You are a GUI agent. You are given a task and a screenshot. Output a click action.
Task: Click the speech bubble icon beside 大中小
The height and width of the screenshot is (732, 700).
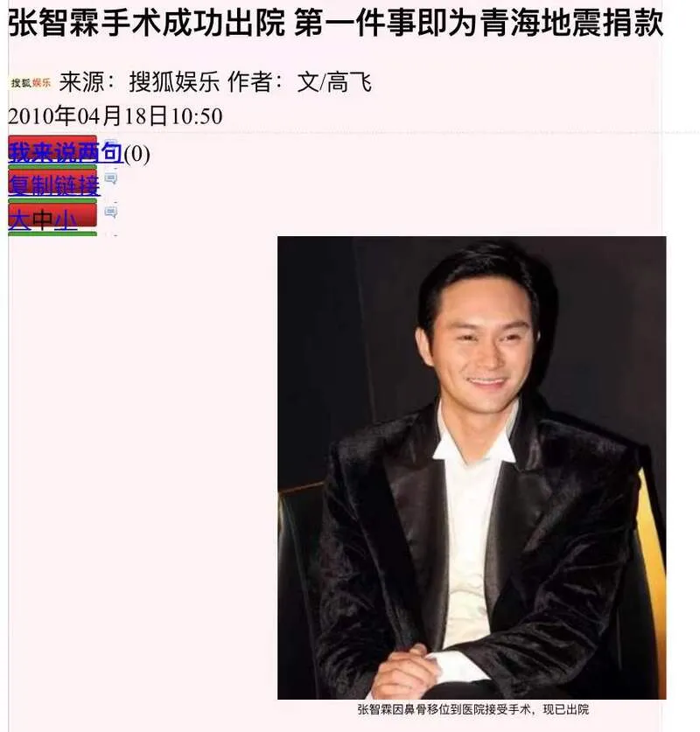110,212
